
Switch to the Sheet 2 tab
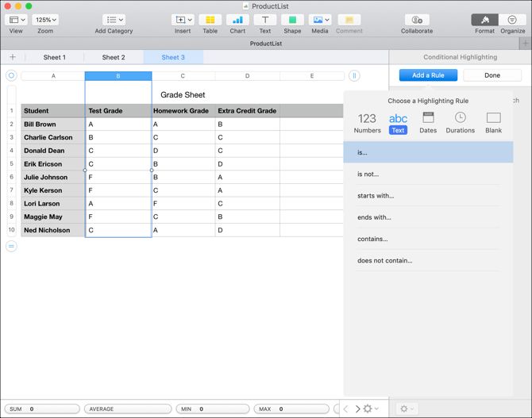click(x=114, y=57)
